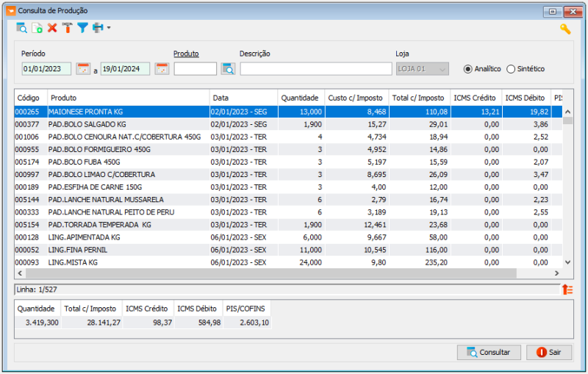Click the Descrição input field

(x=316, y=69)
